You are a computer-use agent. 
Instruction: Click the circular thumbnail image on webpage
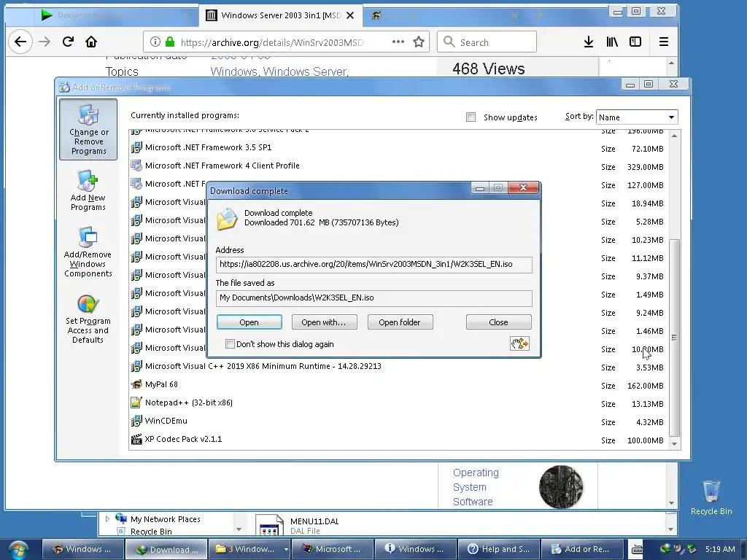[x=561, y=486]
